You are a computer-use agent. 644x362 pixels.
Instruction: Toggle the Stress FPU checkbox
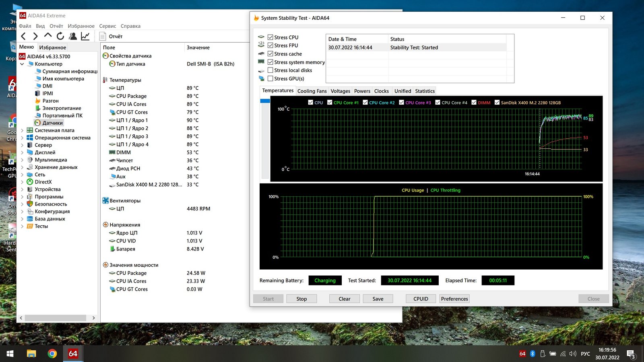(270, 45)
